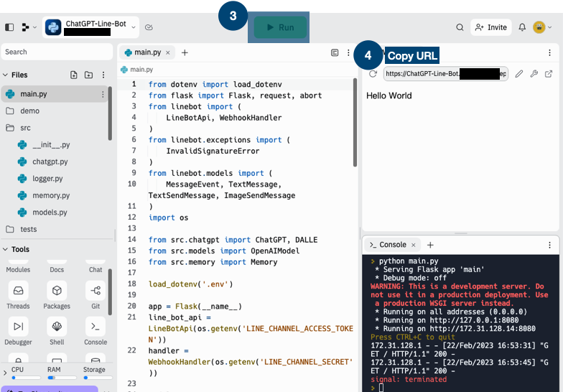
Task: Launch the Debugger tool
Action: [18, 331]
